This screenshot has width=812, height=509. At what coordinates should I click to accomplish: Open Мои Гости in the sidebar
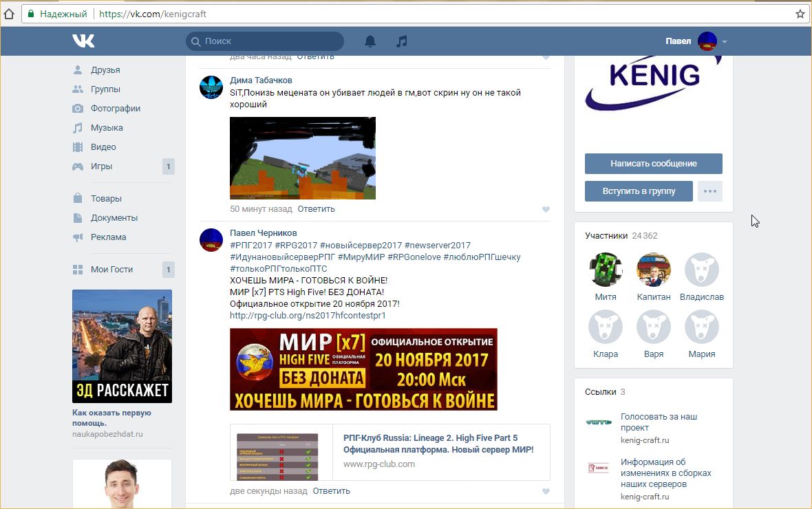click(x=111, y=270)
